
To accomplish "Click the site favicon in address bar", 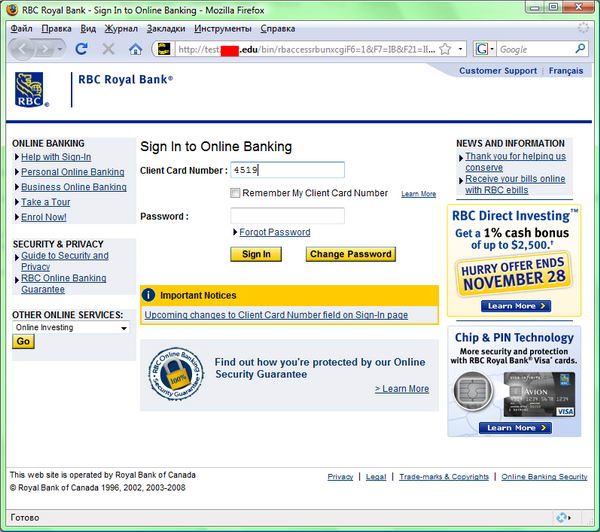I will tap(164, 49).
